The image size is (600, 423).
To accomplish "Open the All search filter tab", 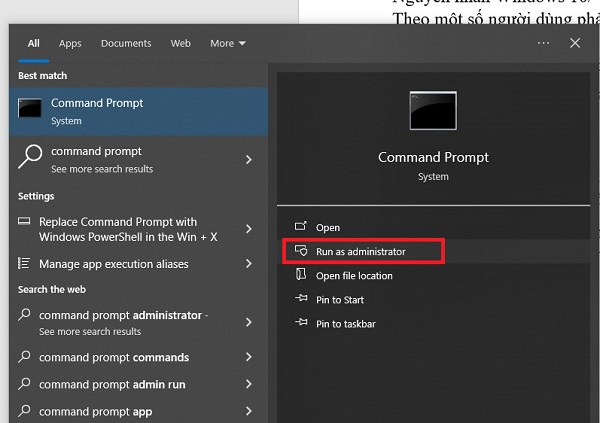I will 34,43.
